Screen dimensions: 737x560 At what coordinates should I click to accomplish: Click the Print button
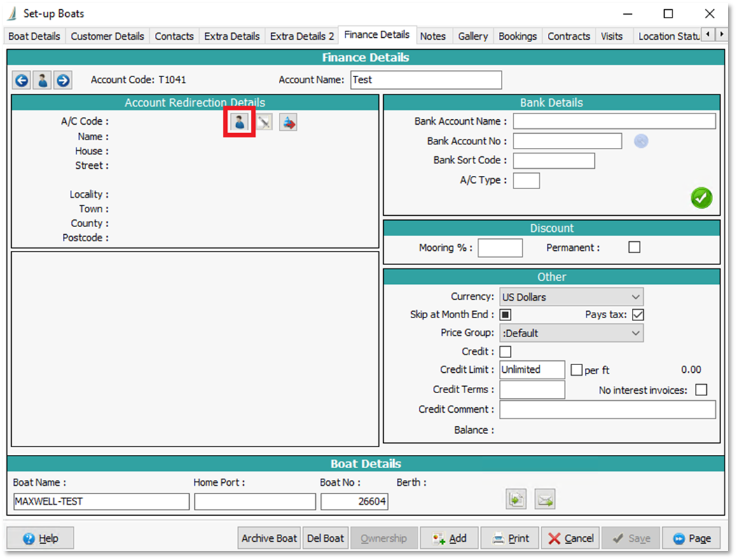[x=509, y=538]
